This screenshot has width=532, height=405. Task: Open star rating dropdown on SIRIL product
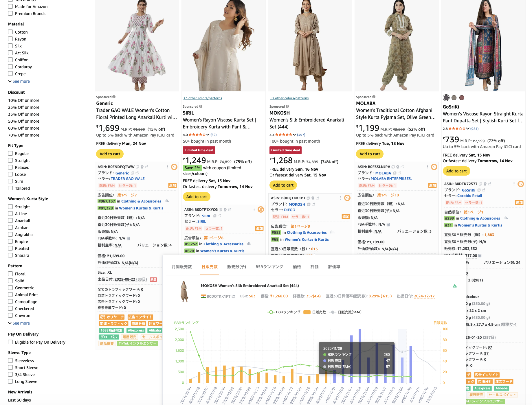pyautogui.click(x=208, y=135)
